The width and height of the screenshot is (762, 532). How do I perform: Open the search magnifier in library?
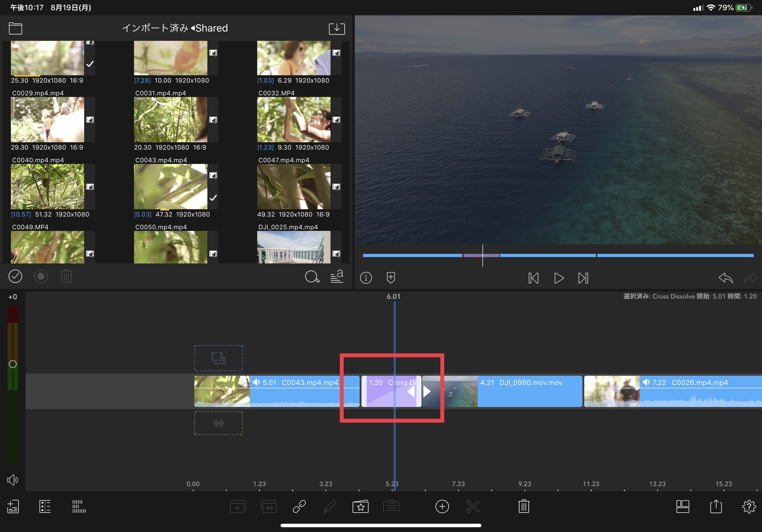[x=312, y=277]
